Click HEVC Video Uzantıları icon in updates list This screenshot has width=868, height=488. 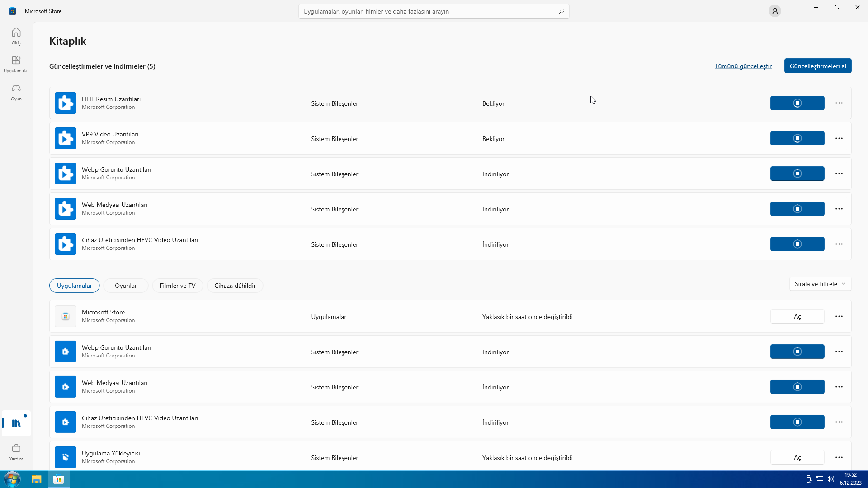66,244
